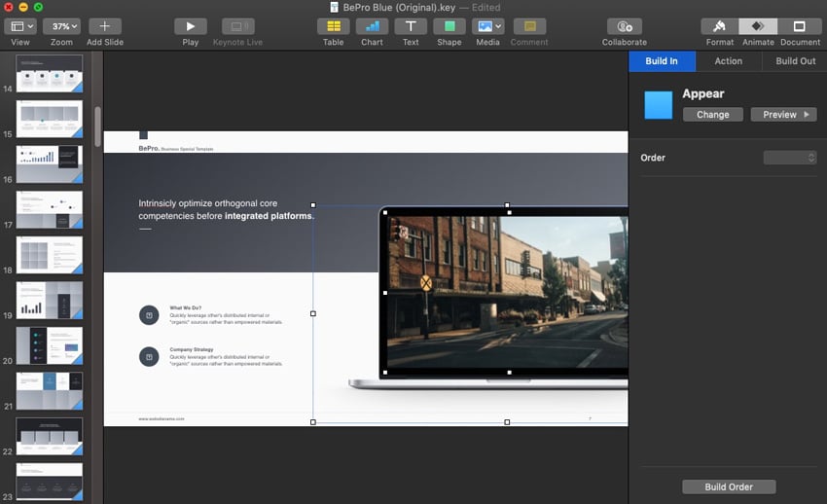Viewport: 827px width, 504px height.
Task: Open the Collaborate icon
Action: pos(624,27)
